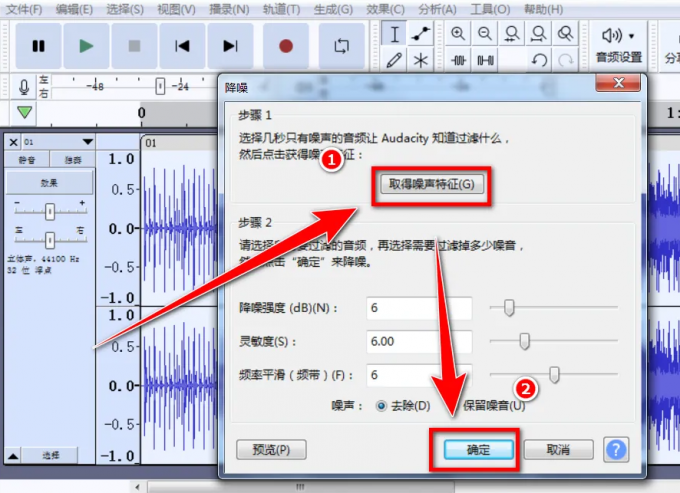680x493 pixels.
Task: Open the 视图(V) menu
Action: [x=176, y=9]
